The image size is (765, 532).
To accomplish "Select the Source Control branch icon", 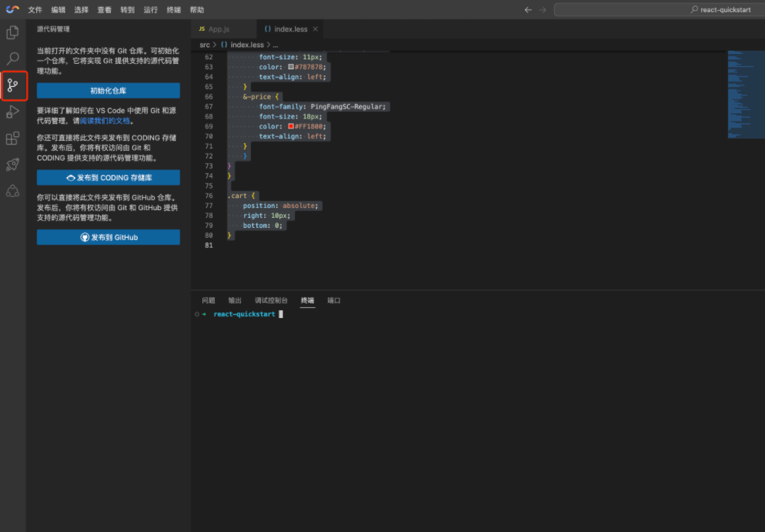I will (13, 85).
